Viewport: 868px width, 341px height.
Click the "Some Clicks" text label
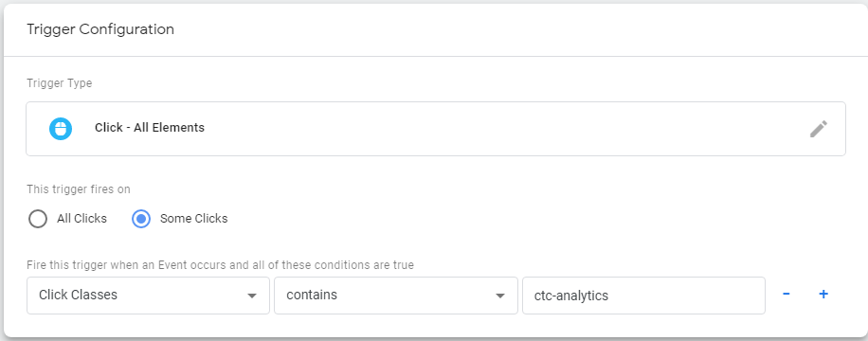[x=193, y=219]
